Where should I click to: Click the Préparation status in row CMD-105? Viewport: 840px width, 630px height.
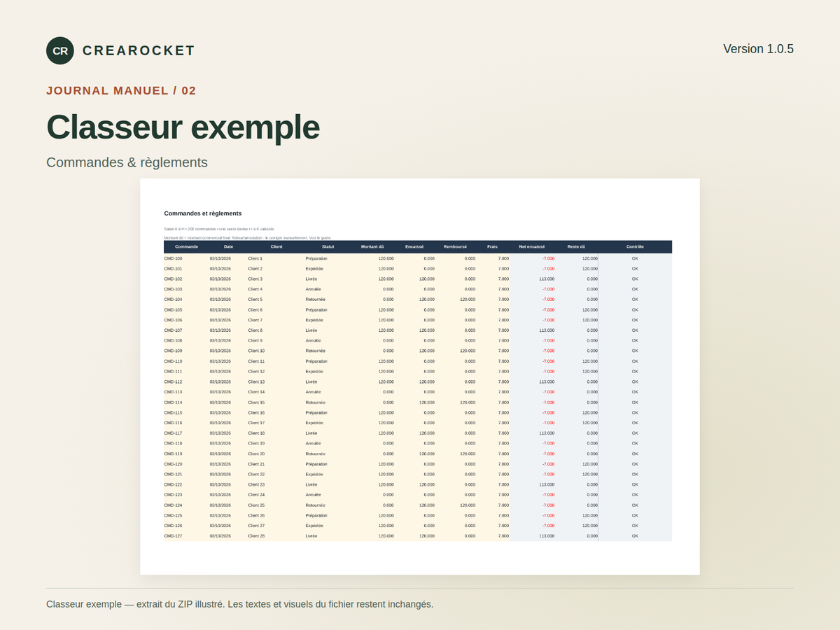(316, 310)
